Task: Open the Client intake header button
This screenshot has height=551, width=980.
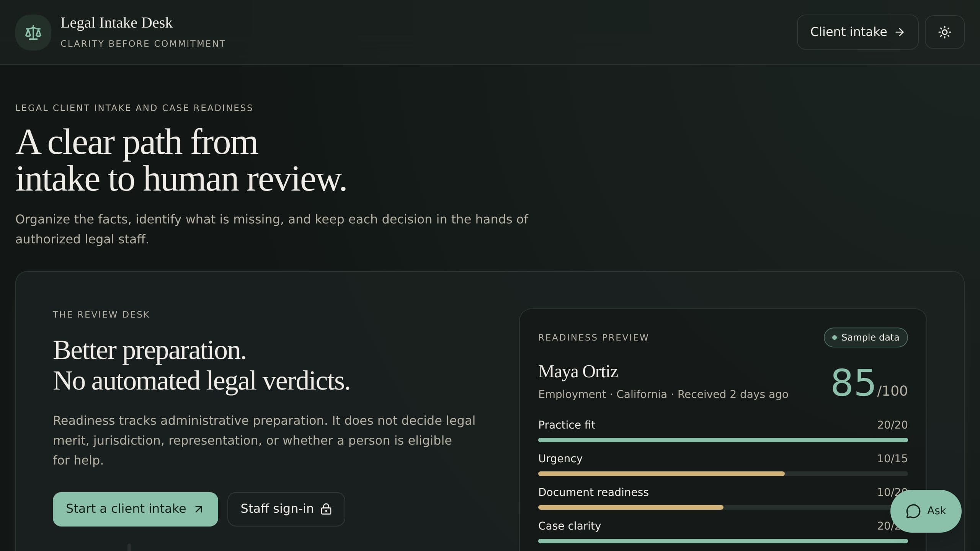Action: [857, 32]
